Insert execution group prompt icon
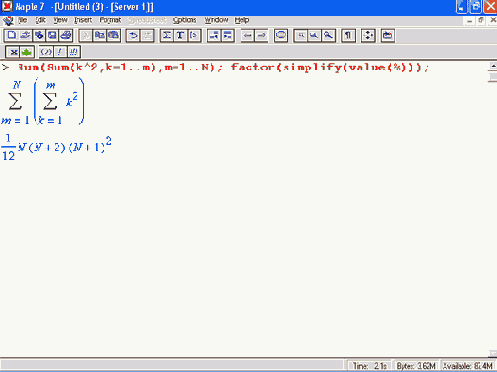 (194, 35)
